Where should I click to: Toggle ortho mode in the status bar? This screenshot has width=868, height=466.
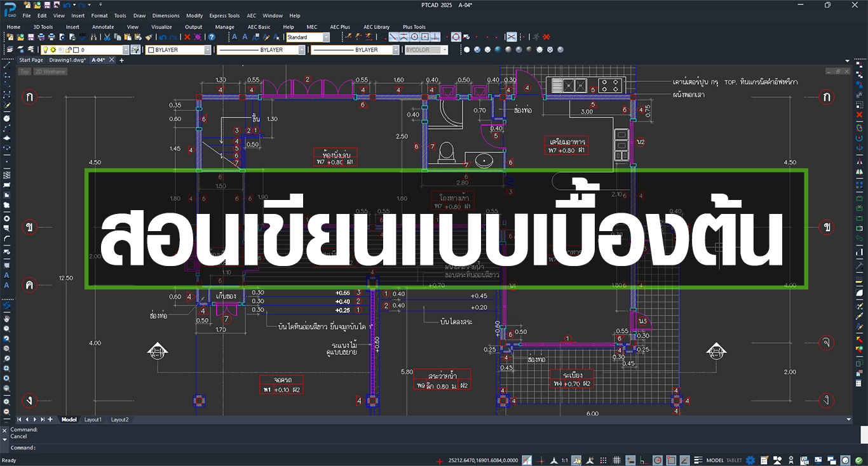point(644,460)
